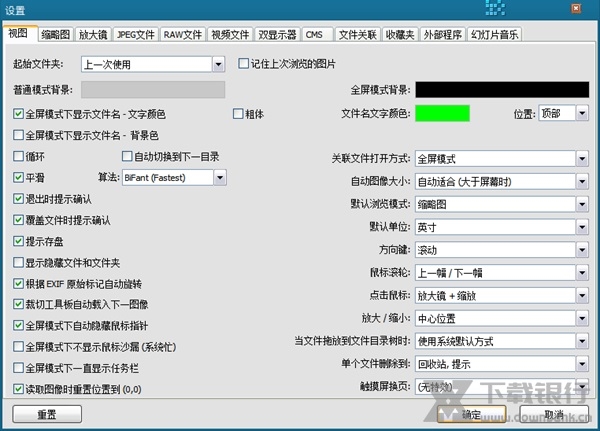Toggle 退出时提示确认 checkbox

(18, 199)
